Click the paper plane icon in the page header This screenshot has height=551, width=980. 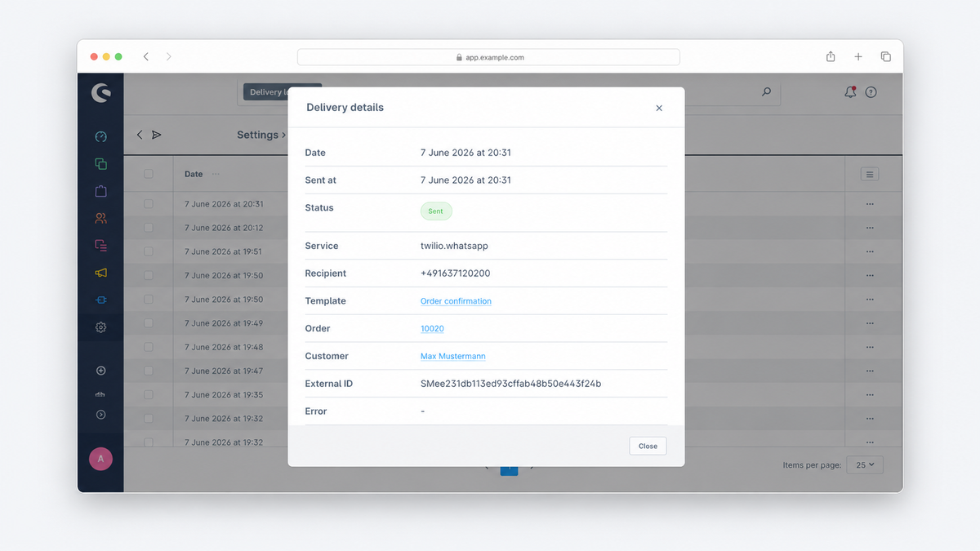pos(157,135)
